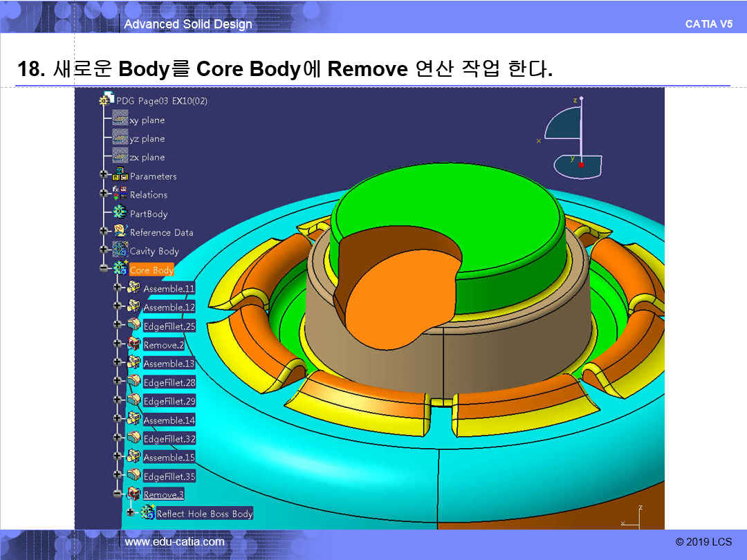Collapse the Remove.3 node
Image resolution: width=747 pixels, height=560 pixels.
117,494
